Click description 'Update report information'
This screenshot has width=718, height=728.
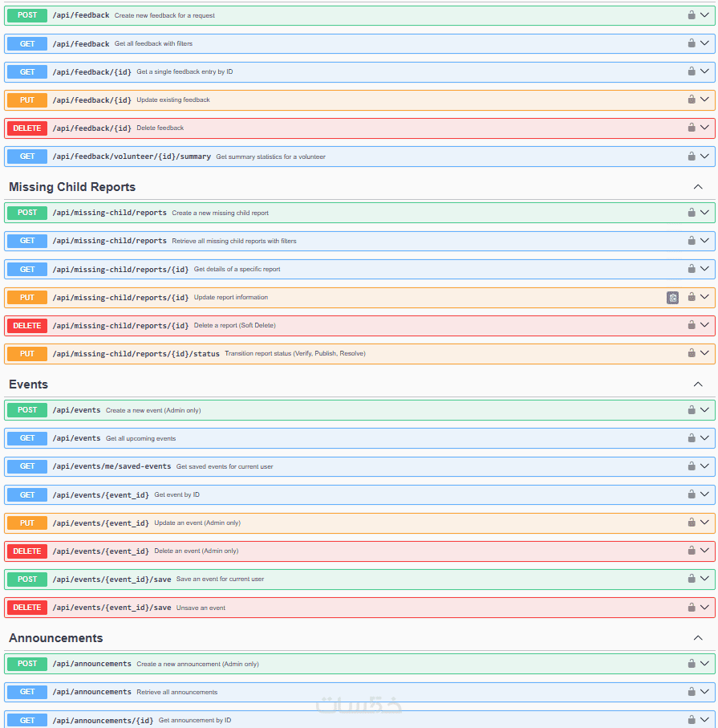[x=231, y=297]
